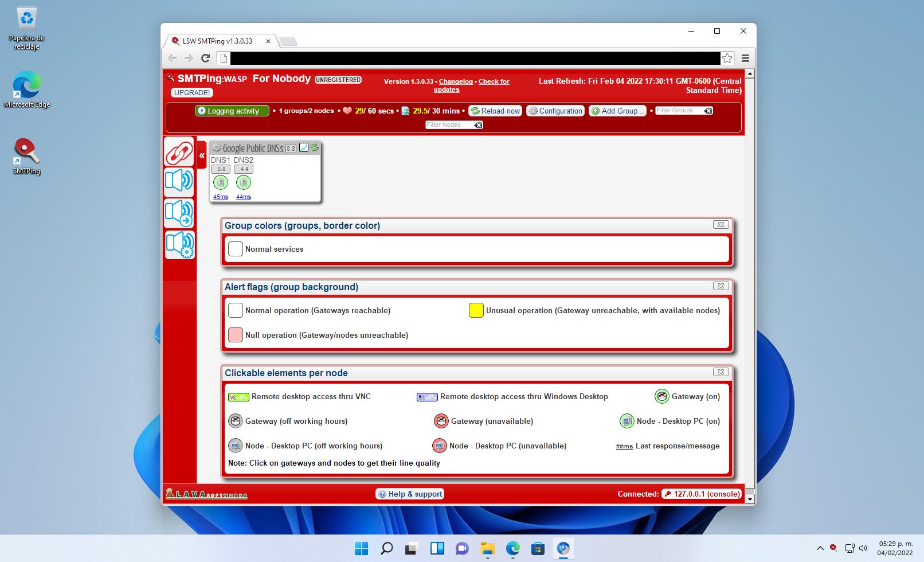Open the browser hamburger menu
The height and width of the screenshot is (562, 924).
tap(745, 58)
